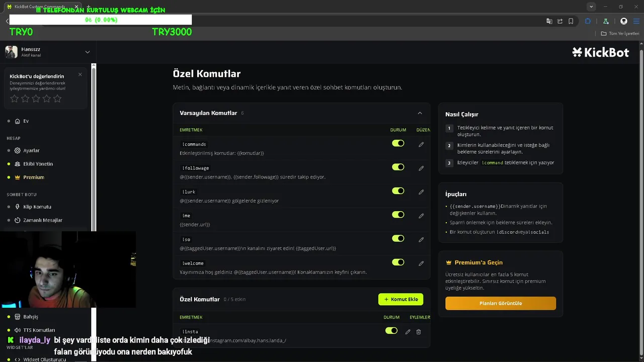This screenshot has width=644, height=362.
Task: Click the !lurk command name
Action: [189, 192]
